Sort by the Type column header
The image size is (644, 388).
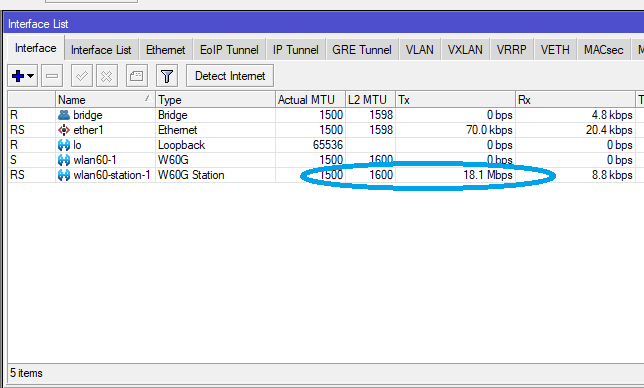(x=215, y=100)
